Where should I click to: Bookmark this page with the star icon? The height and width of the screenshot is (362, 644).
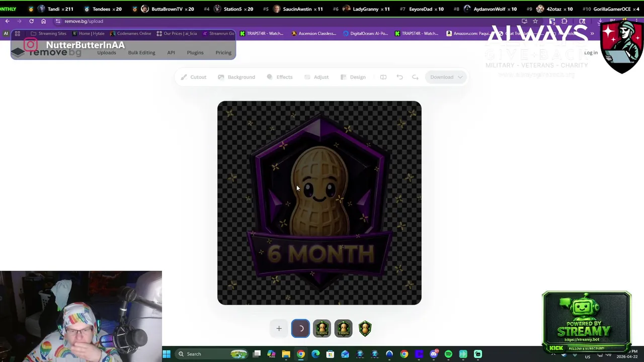click(535, 21)
